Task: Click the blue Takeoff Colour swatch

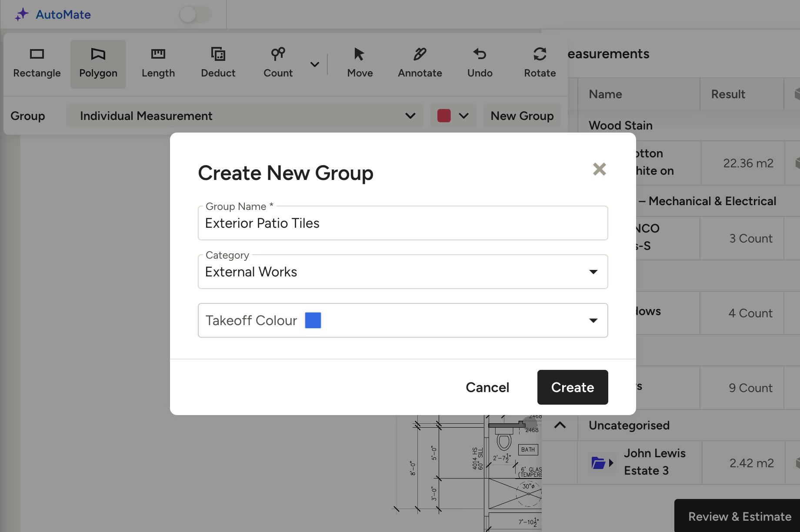Action: click(x=313, y=320)
